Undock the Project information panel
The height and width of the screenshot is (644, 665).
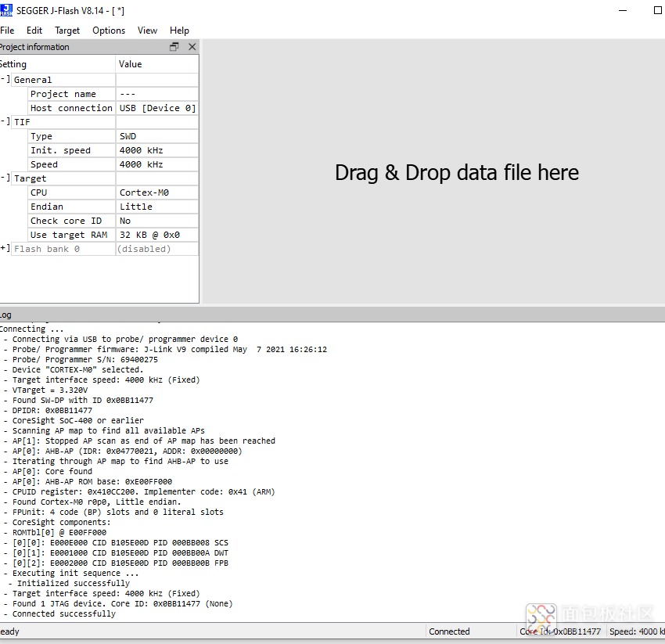click(174, 47)
